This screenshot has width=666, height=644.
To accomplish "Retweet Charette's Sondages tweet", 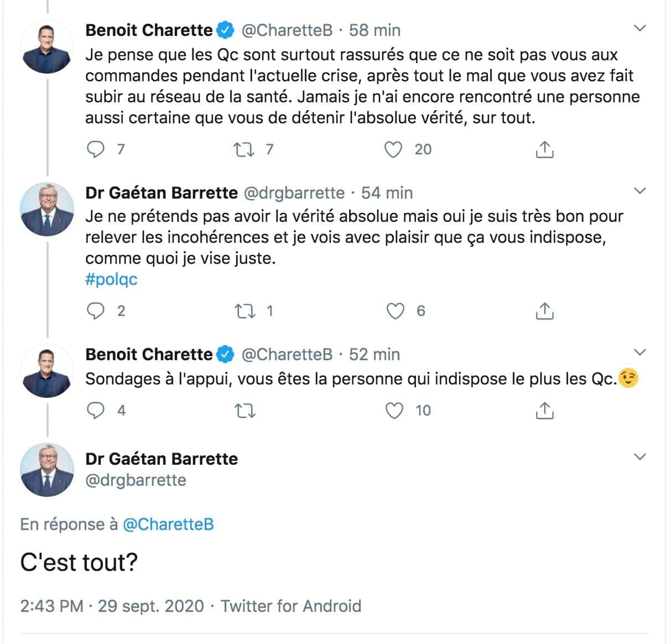I will click(x=244, y=411).
